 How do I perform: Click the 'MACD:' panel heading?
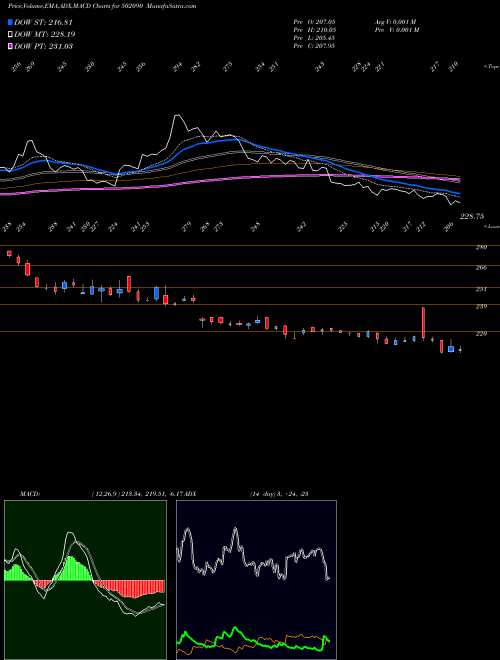point(30,494)
